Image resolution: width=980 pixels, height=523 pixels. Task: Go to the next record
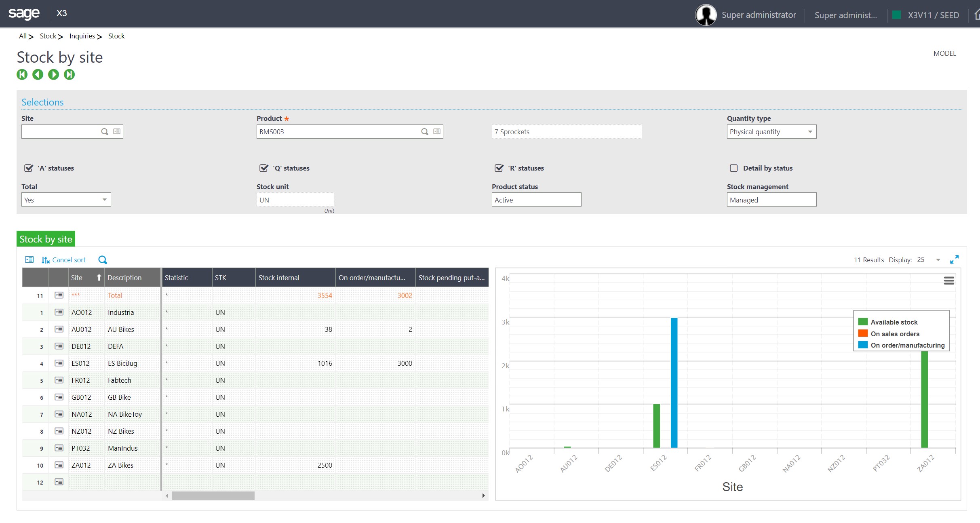(53, 74)
